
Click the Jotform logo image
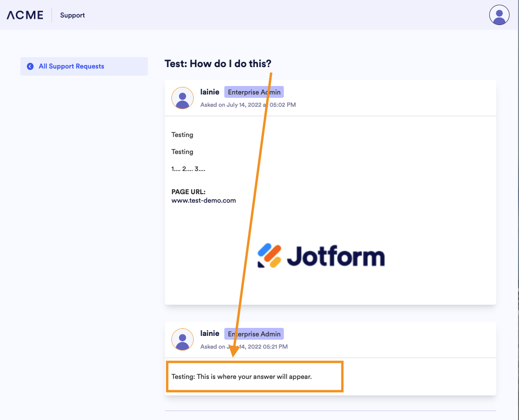click(x=321, y=256)
